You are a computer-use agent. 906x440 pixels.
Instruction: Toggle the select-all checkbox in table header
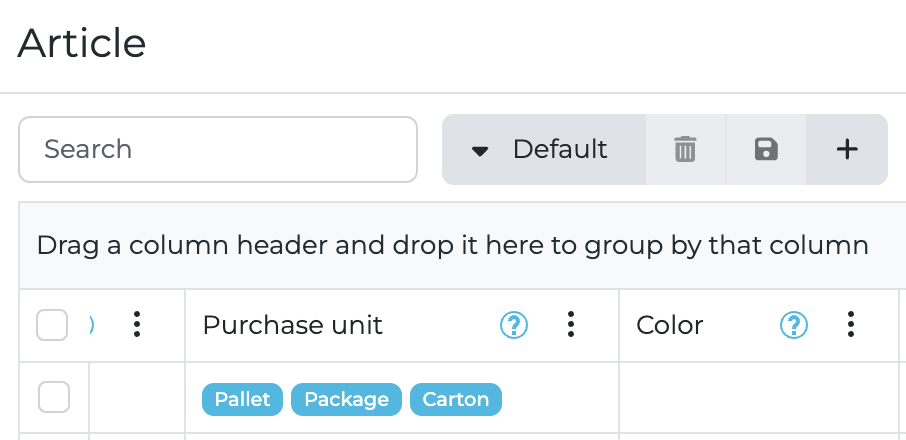click(52, 325)
